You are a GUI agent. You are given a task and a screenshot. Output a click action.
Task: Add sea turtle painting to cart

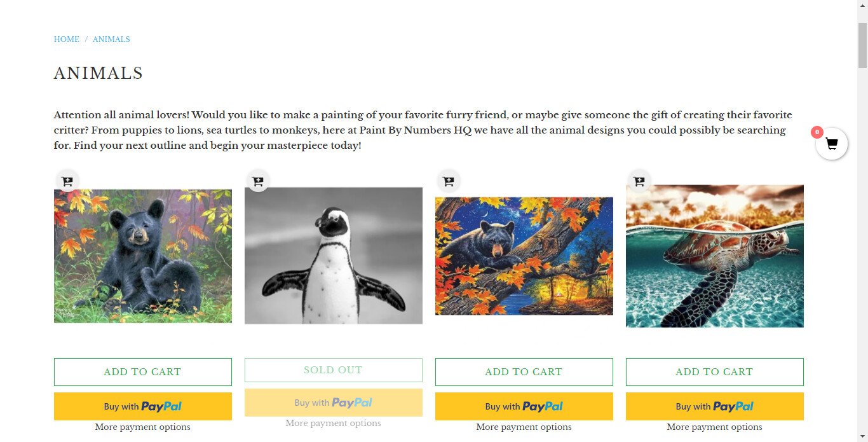pos(715,372)
